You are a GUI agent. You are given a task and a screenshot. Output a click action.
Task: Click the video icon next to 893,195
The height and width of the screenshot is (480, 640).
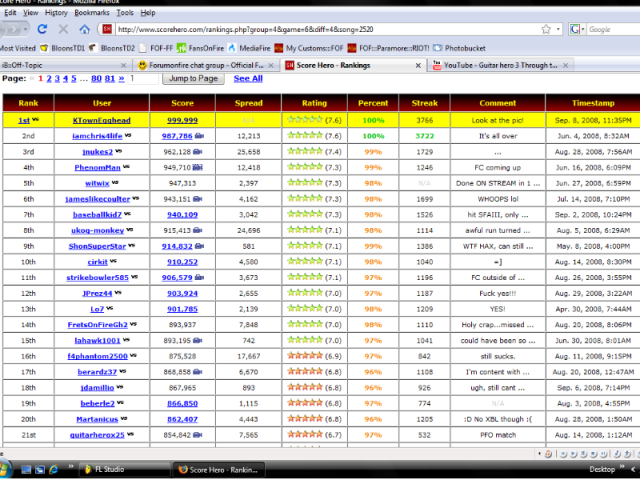198,340
